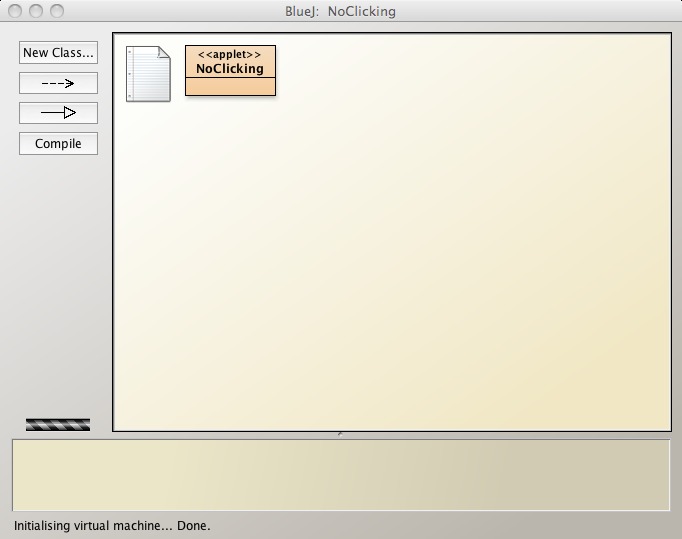The height and width of the screenshot is (539, 682).
Task: Click the bottom-right window resize corner
Action: pyautogui.click(x=674, y=531)
